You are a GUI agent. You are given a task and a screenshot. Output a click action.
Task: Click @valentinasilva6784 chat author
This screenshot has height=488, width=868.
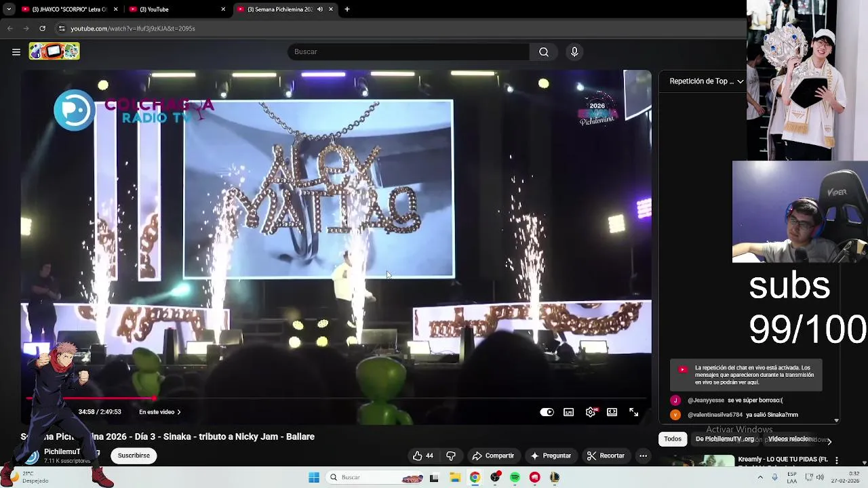click(x=715, y=415)
